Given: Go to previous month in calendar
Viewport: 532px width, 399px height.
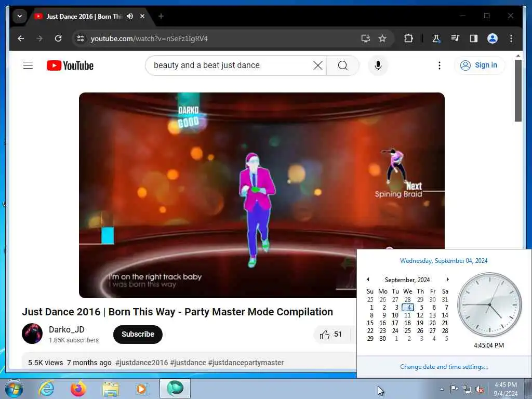Looking at the screenshot, I should click(368, 279).
